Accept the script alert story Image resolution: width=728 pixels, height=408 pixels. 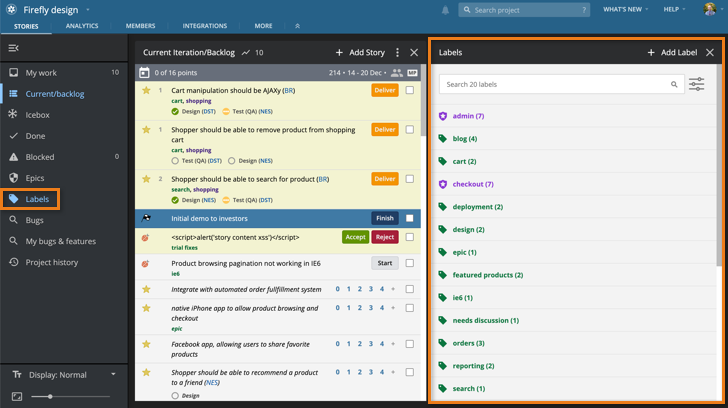pos(355,237)
